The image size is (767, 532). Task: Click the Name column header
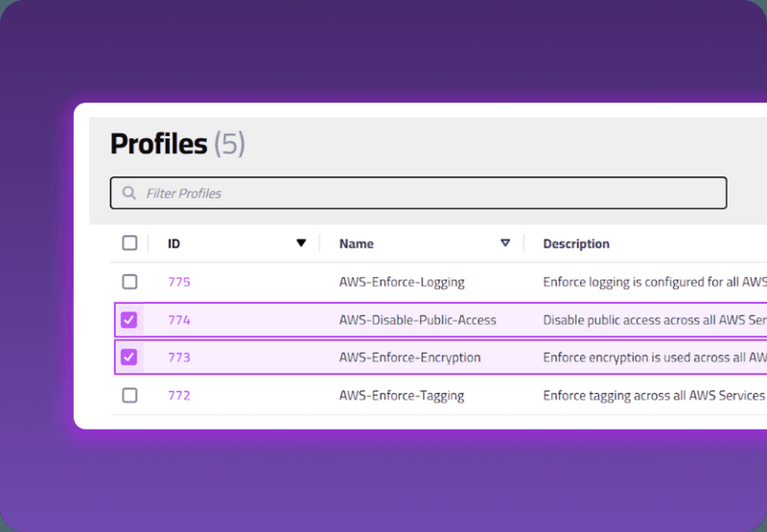coord(357,243)
